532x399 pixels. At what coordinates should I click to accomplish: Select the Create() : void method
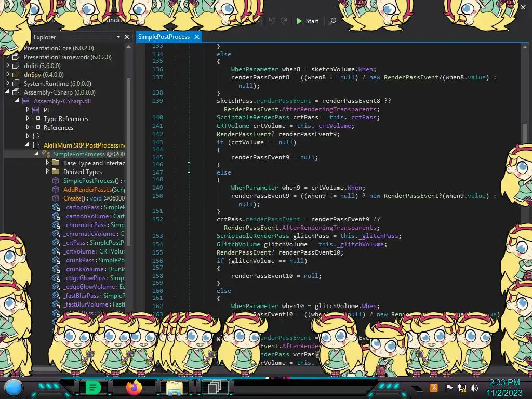coord(94,198)
